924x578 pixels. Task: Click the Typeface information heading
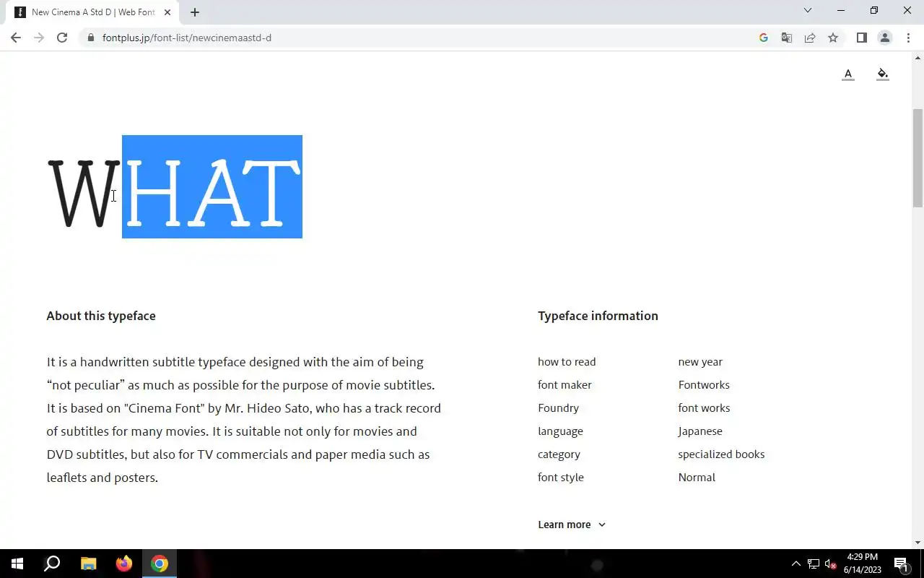coord(598,316)
